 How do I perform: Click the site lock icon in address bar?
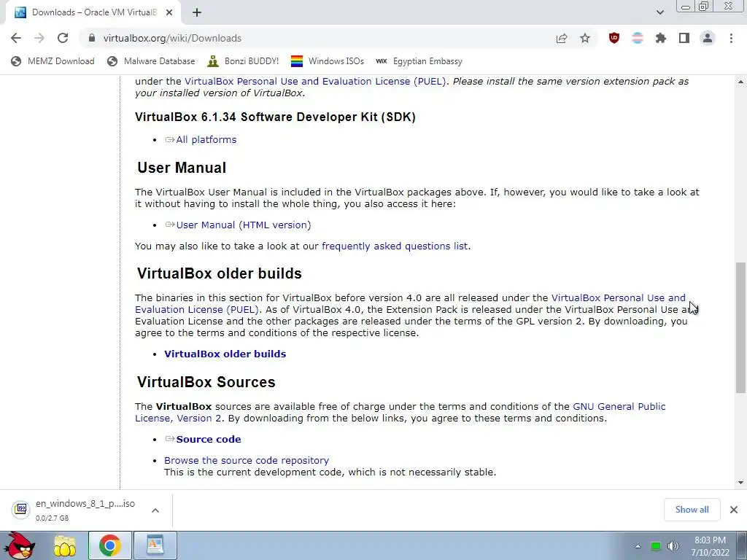point(92,38)
